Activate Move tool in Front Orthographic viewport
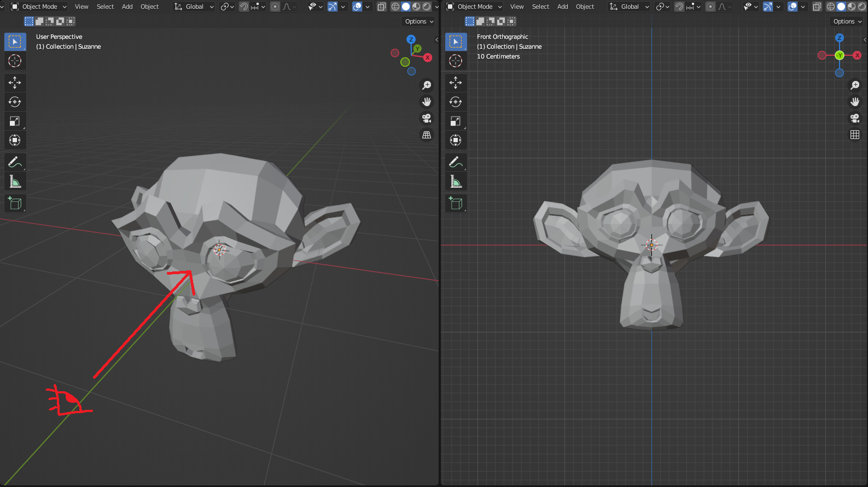 [456, 83]
